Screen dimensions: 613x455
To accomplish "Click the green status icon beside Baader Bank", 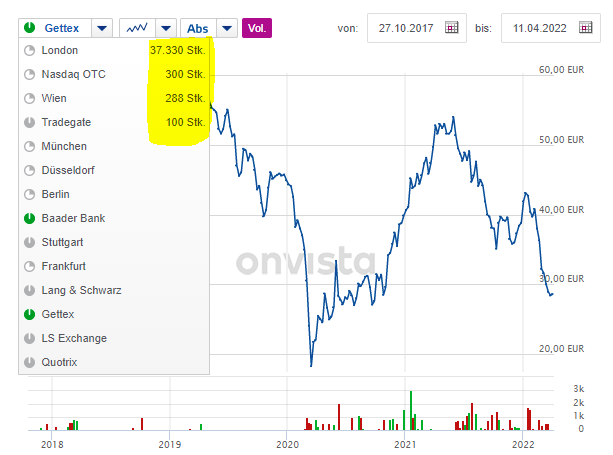I will pos(29,218).
